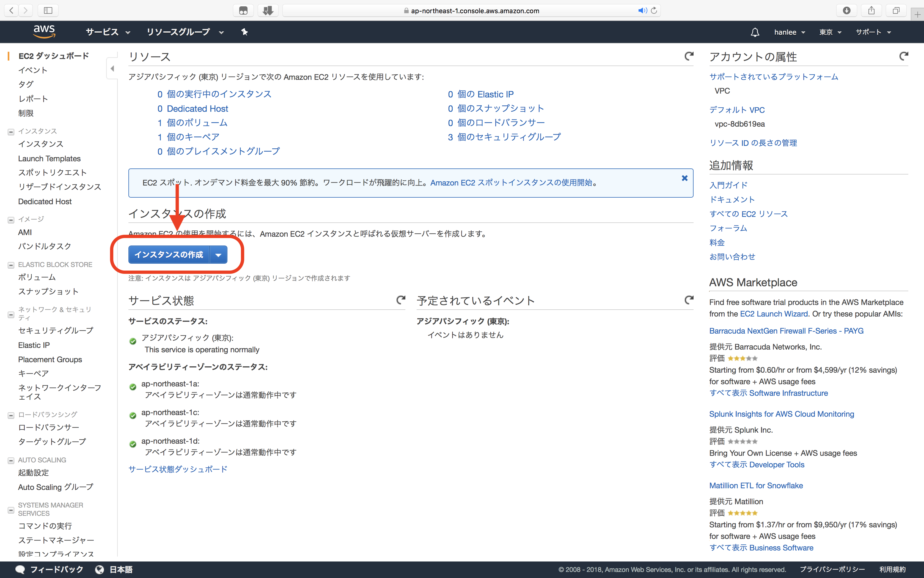This screenshot has width=924, height=578.
Task: Click the Safari forward button
Action: tap(26, 10)
